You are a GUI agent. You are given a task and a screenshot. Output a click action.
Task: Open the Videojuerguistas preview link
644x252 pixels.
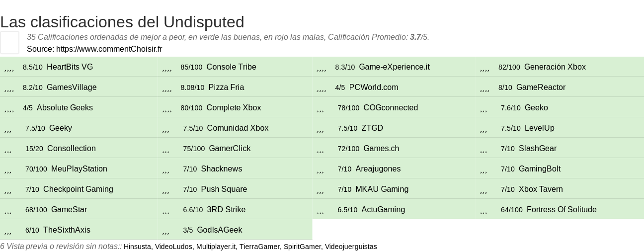(351, 247)
